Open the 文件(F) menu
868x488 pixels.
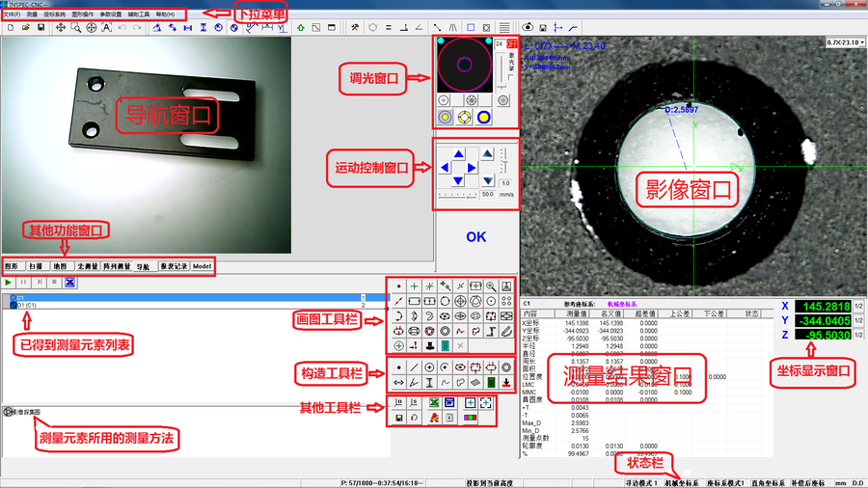click(12, 14)
